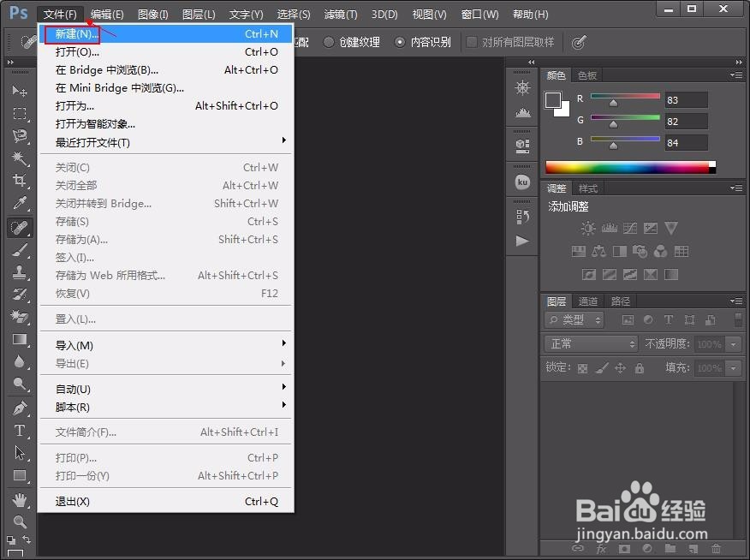Image resolution: width=750 pixels, height=560 pixels.
Task: Open the Kuler panel icon
Action: pyautogui.click(x=522, y=182)
